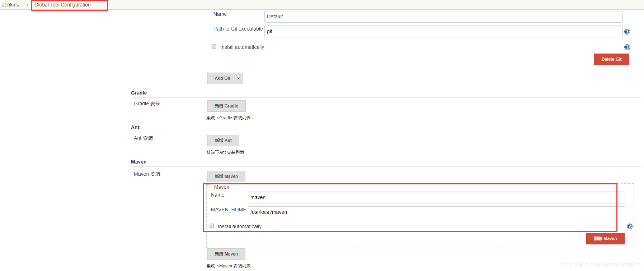
Task: Click the MAVEN_HOME label
Action: pos(229,210)
